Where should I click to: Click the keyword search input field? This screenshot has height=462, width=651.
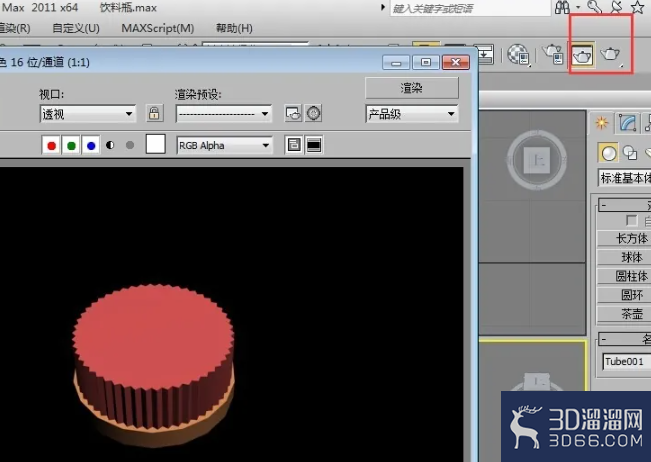coord(470,8)
